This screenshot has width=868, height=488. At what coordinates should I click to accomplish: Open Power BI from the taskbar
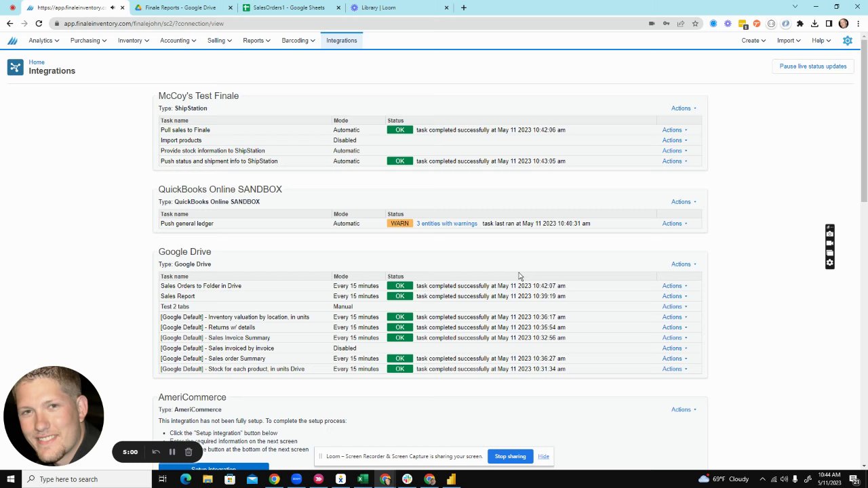click(x=451, y=479)
